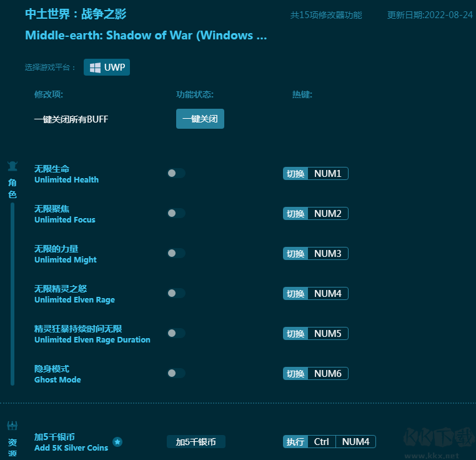The width and height of the screenshot is (476, 460).
Task: Toggle Unlimited Health switch
Action: point(176,173)
